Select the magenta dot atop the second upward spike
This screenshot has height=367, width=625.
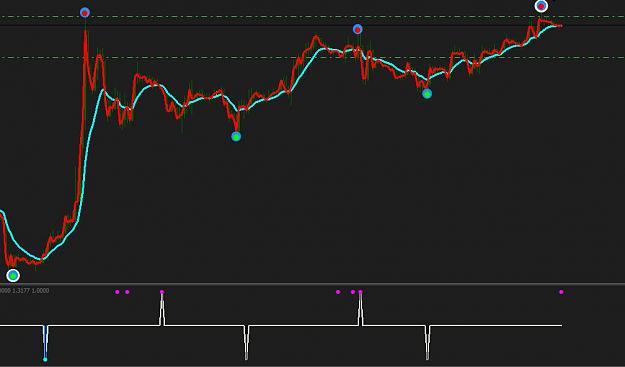[360, 292]
